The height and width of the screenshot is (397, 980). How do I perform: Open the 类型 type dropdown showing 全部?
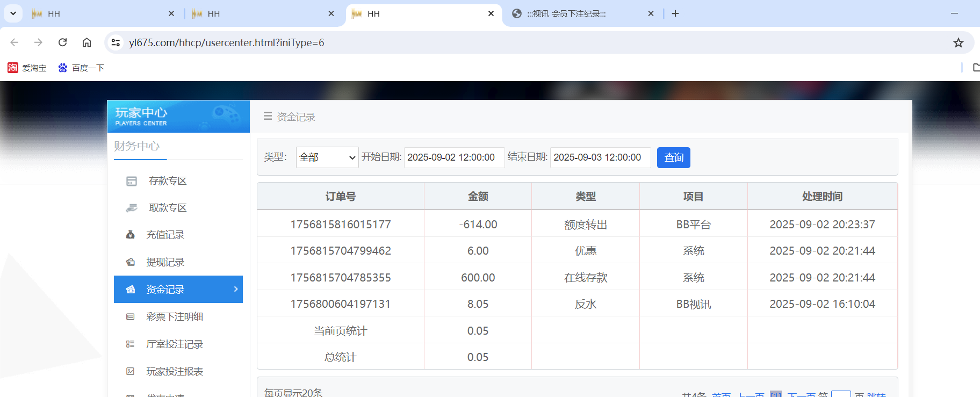(327, 157)
